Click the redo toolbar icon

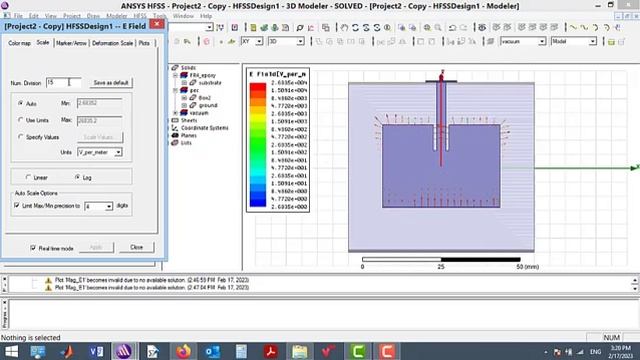click(463, 28)
